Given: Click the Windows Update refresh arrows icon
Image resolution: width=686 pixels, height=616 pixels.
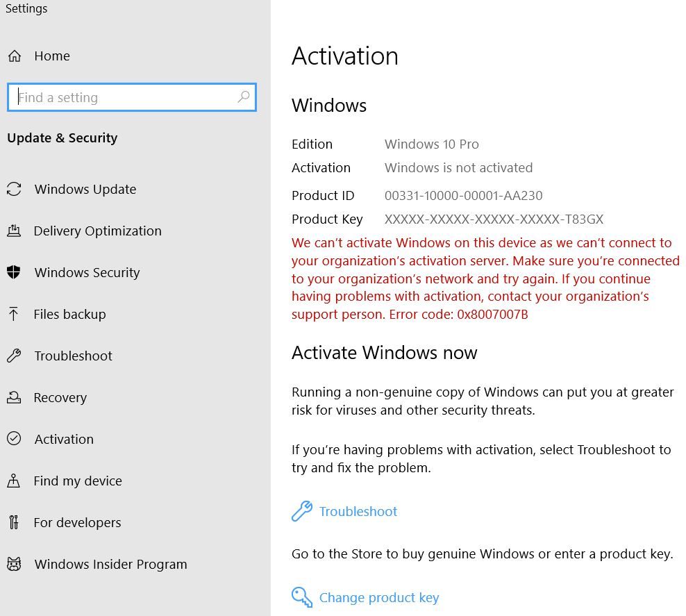Looking at the screenshot, I should (x=14, y=189).
